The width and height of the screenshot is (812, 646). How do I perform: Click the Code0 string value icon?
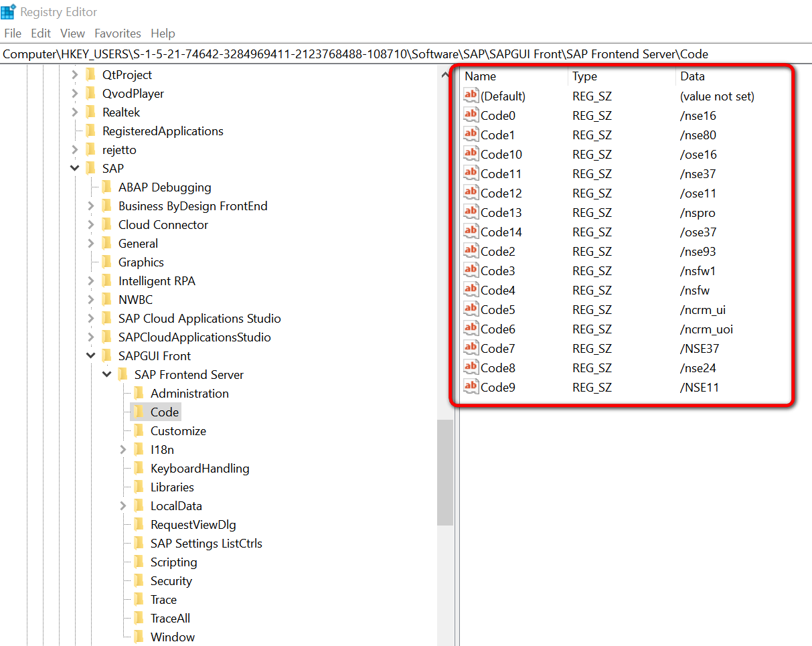pos(471,115)
